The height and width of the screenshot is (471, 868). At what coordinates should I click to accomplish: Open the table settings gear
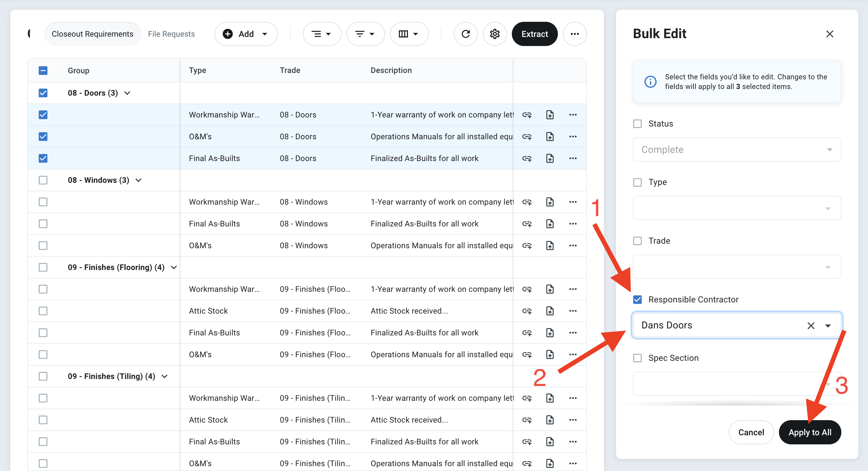coord(495,34)
